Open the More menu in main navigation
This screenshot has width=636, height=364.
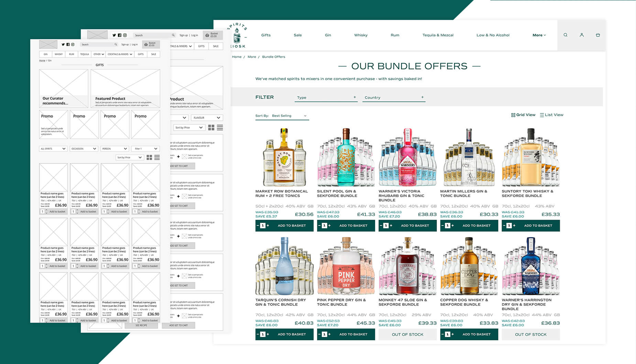[539, 35]
